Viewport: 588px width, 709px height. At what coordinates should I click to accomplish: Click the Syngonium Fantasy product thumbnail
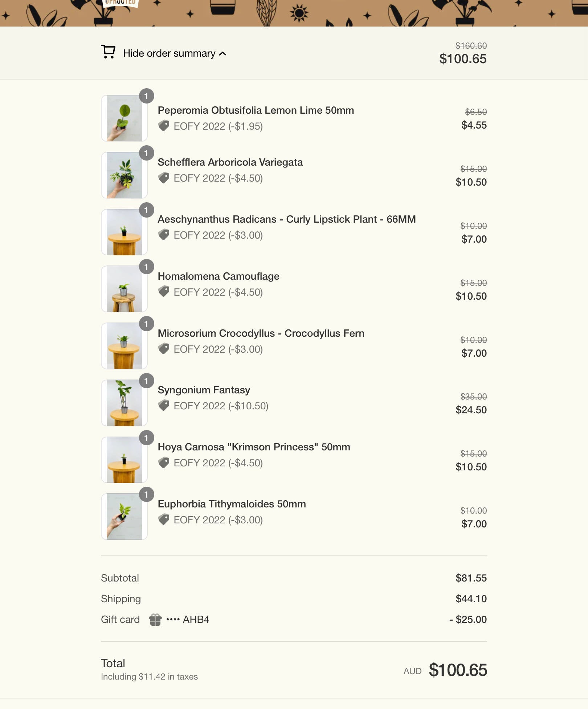tap(124, 403)
